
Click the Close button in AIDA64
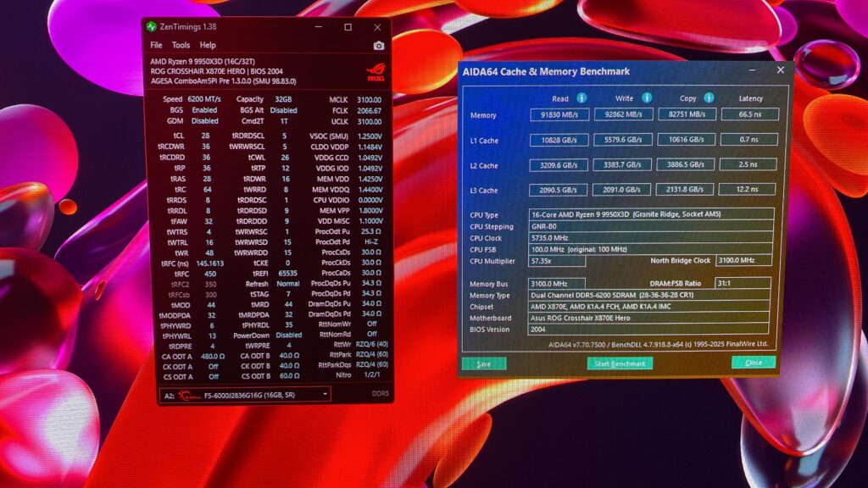point(754,363)
